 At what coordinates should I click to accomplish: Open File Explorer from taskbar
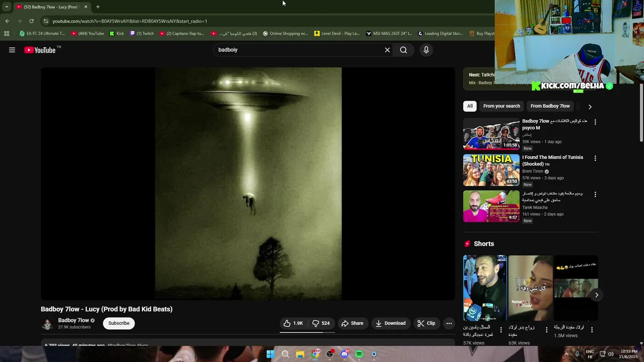click(300, 354)
